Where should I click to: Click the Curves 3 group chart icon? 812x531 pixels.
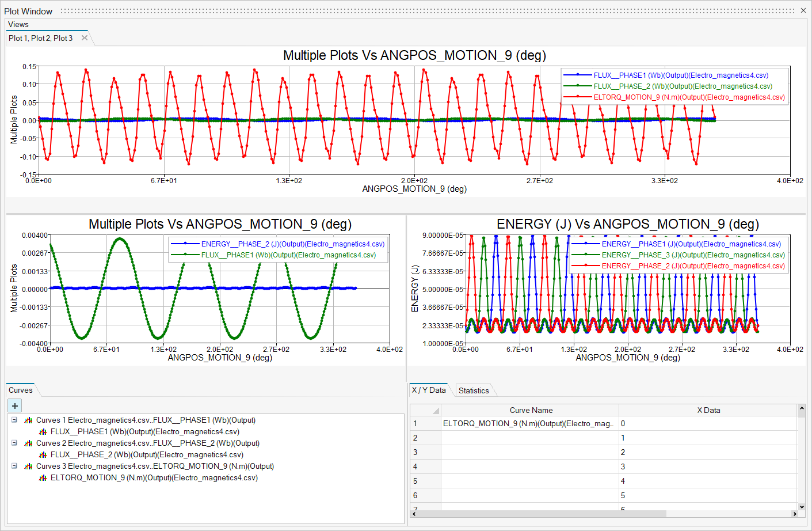pyautogui.click(x=28, y=466)
